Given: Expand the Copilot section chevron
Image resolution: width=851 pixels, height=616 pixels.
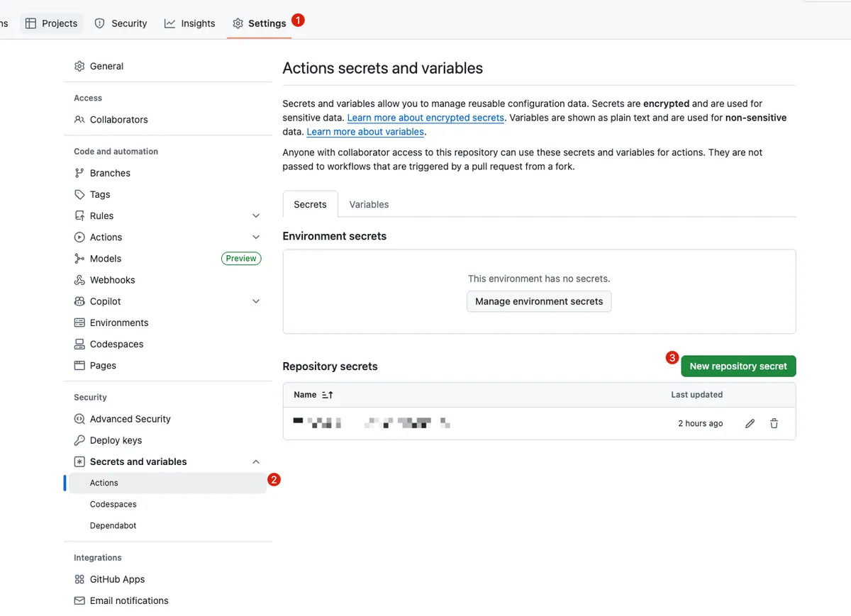Looking at the screenshot, I should pos(256,301).
